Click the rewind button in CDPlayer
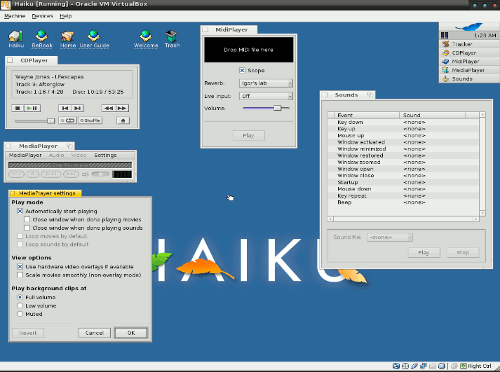 [x=108, y=108]
